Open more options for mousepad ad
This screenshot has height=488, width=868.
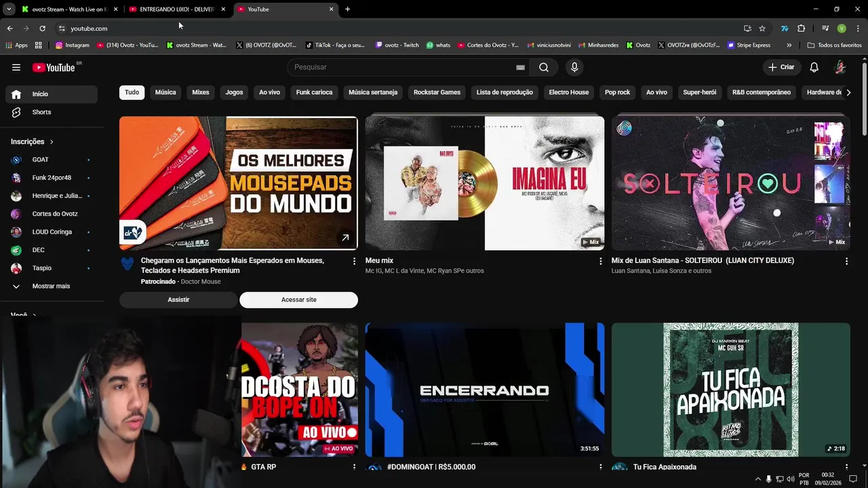[354, 261]
